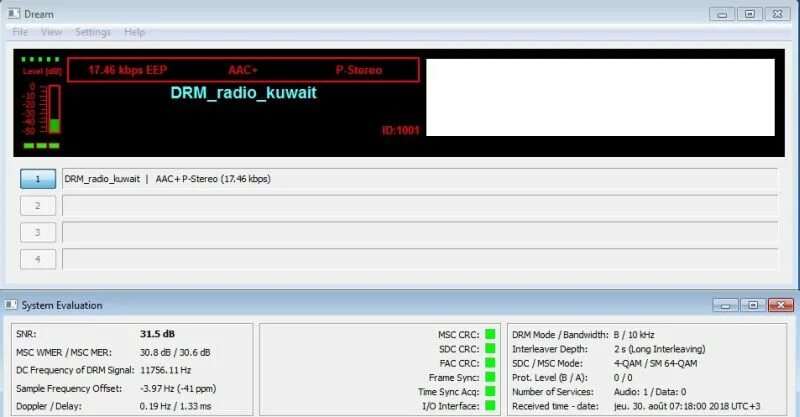Select service button 3
This screenshot has width=800, height=417.
(38, 232)
